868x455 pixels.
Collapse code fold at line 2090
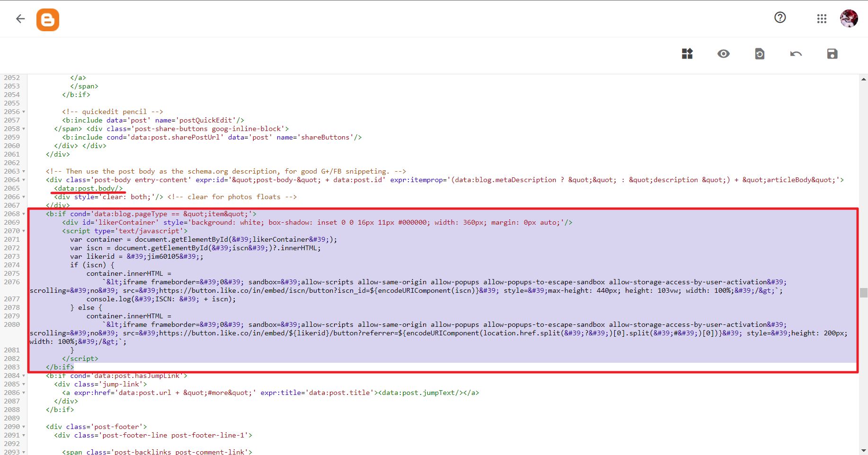24,427
